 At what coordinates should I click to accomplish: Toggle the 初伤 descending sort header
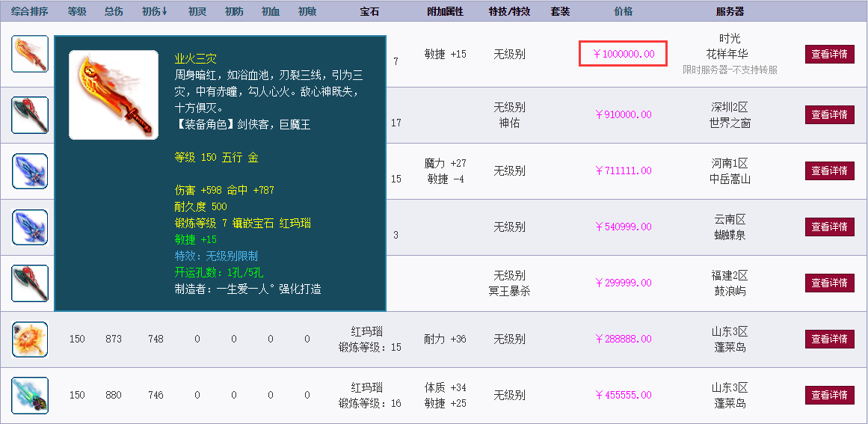pos(156,11)
